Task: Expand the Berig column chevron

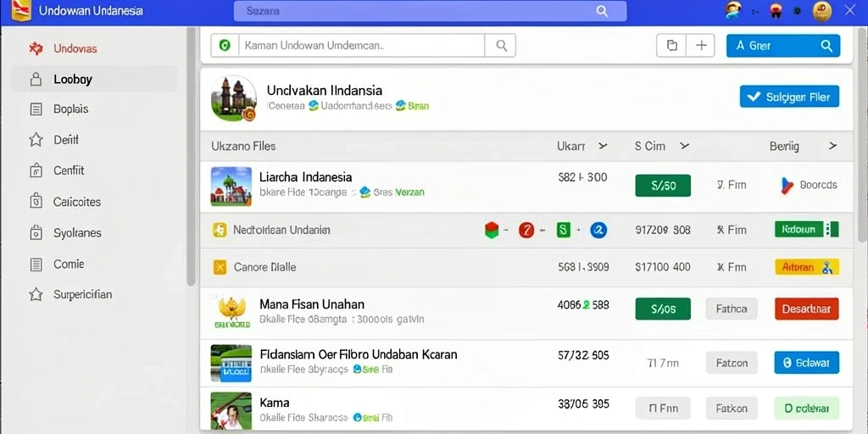Action: [832, 146]
